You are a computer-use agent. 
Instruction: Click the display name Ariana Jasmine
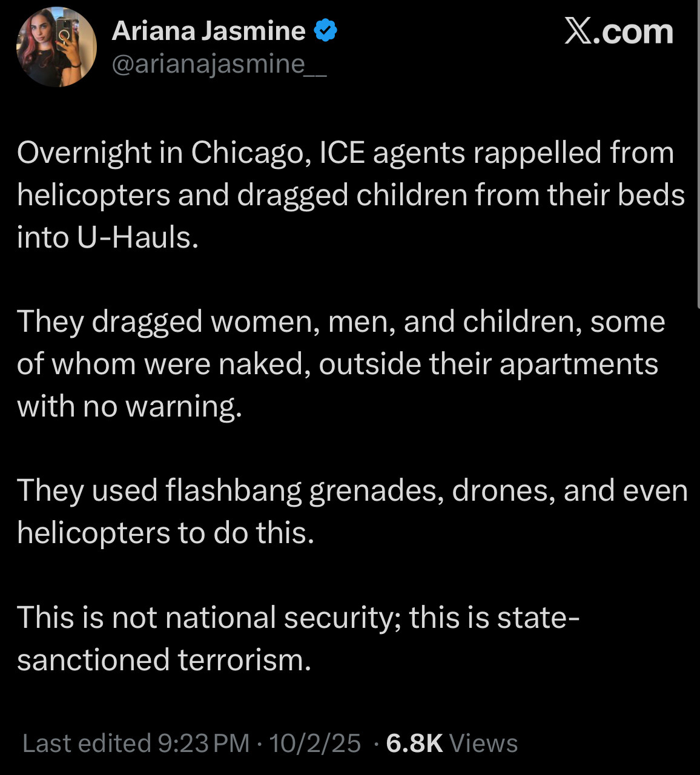tap(208, 31)
